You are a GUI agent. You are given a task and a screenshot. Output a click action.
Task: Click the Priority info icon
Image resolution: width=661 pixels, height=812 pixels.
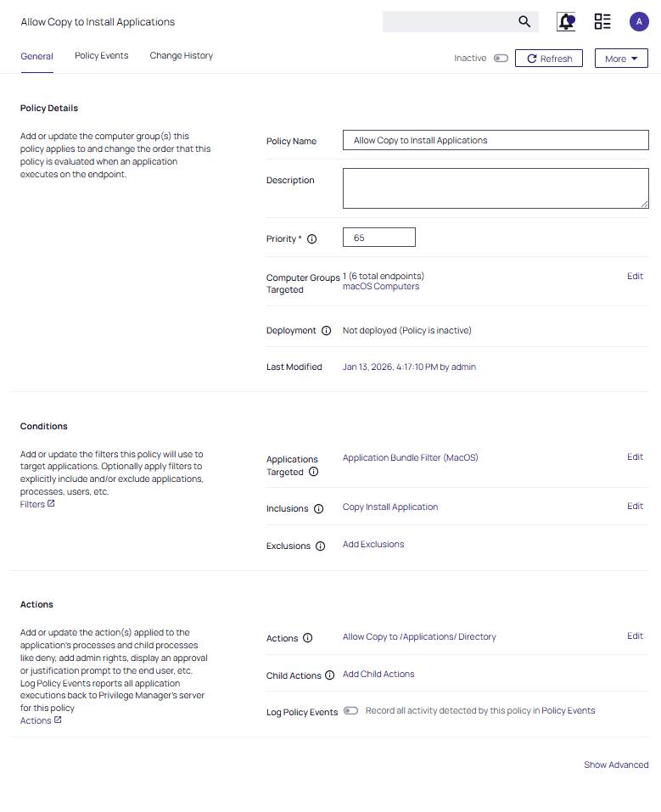coord(311,239)
